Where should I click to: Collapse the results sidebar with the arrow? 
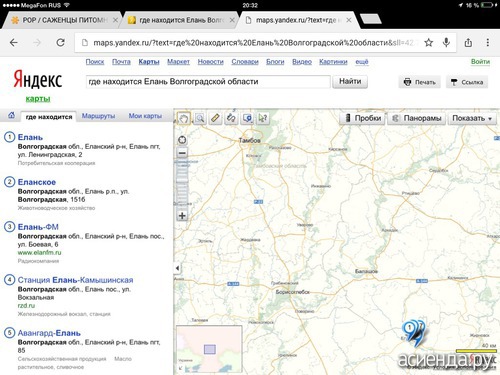[x=177, y=268]
